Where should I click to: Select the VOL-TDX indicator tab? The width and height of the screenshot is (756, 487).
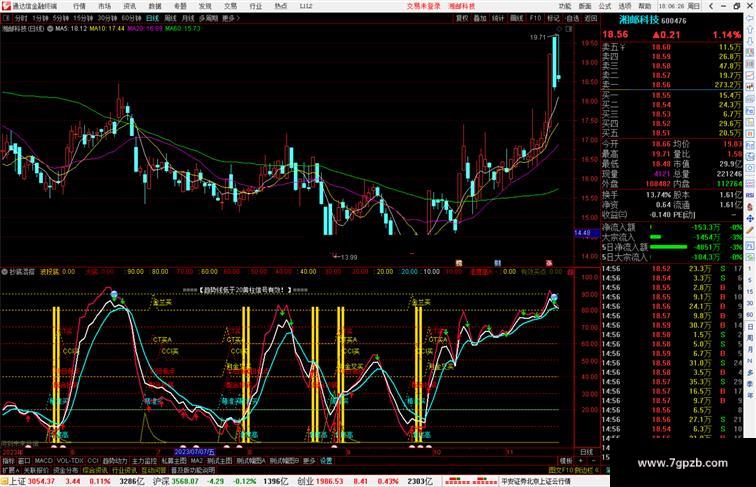click(70, 461)
